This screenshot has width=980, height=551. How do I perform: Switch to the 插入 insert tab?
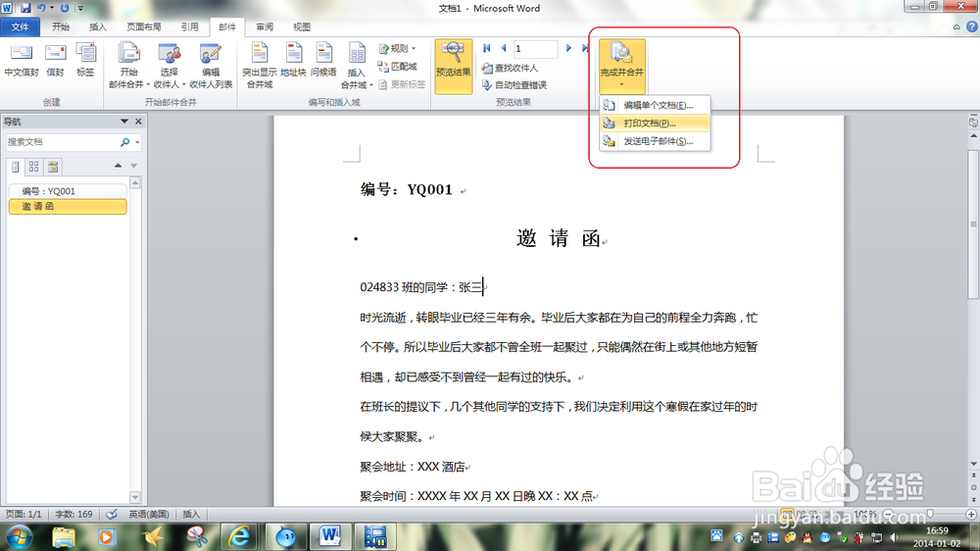98,26
